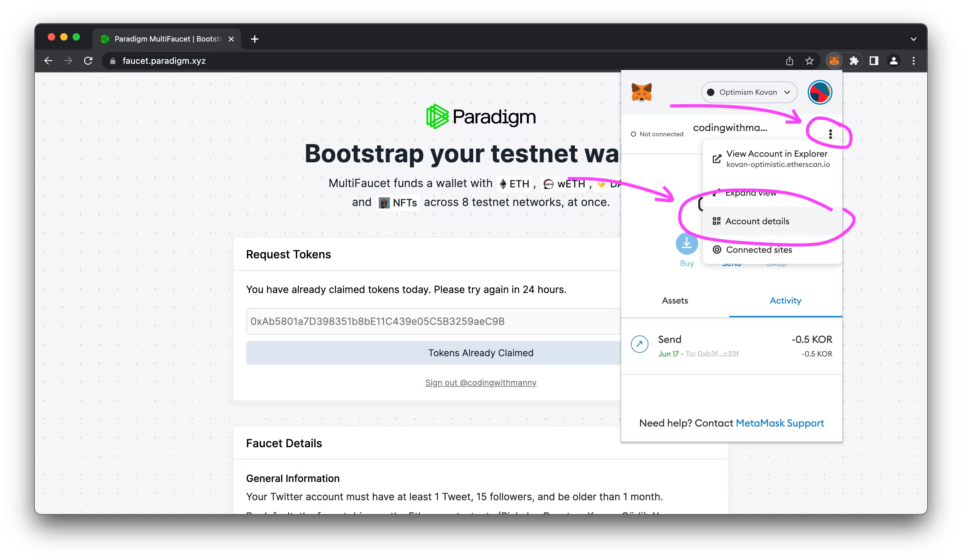This screenshot has height=560, width=962.
Task: Click the Paradigm logo
Action: [481, 116]
